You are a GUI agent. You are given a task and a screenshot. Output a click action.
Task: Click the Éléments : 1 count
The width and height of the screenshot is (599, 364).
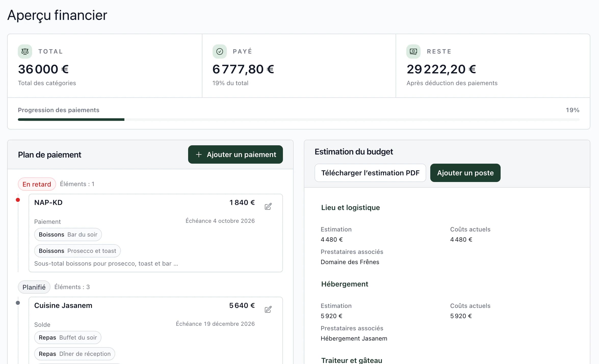[77, 184]
